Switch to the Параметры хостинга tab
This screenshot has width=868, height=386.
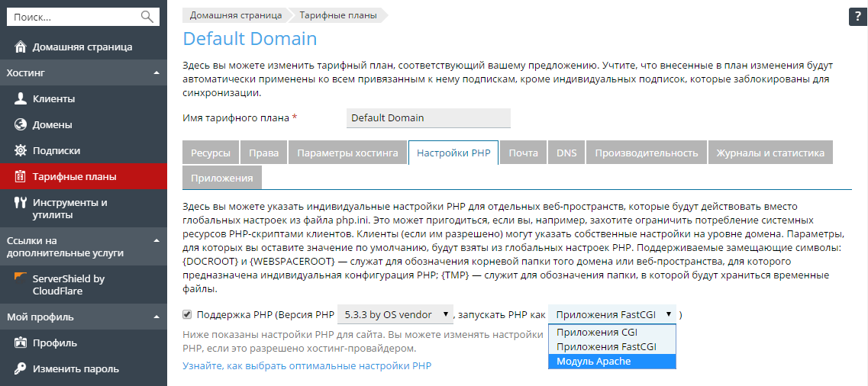pyautogui.click(x=347, y=153)
